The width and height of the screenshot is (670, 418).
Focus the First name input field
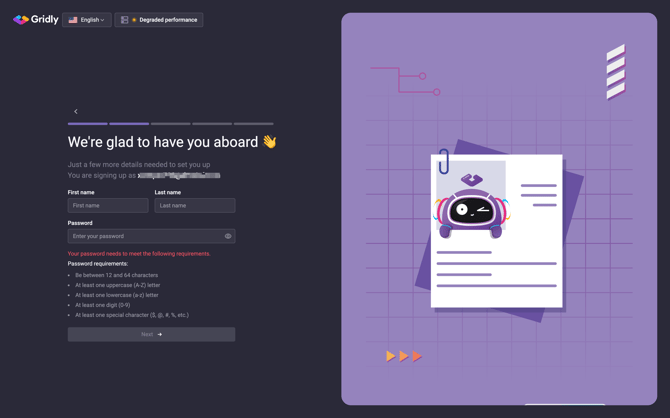point(108,205)
